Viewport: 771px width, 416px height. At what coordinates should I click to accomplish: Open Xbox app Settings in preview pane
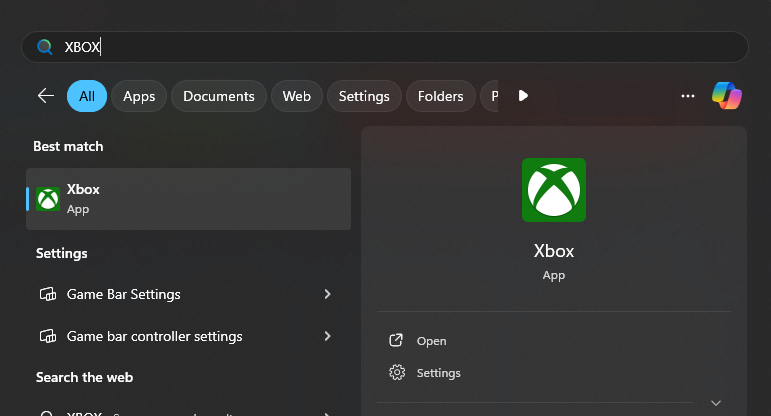[x=438, y=373]
